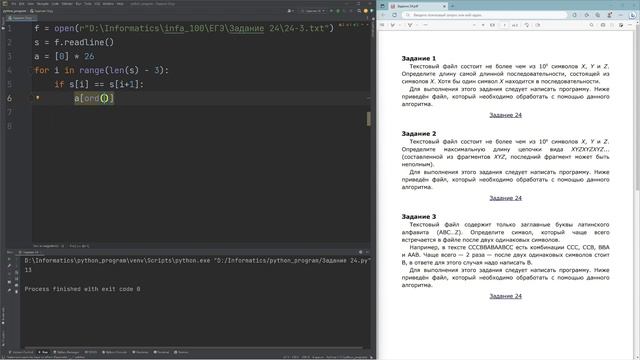This screenshot has width=640, height=360.
Task: Rotate the PDF page
Action: click(527, 25)
